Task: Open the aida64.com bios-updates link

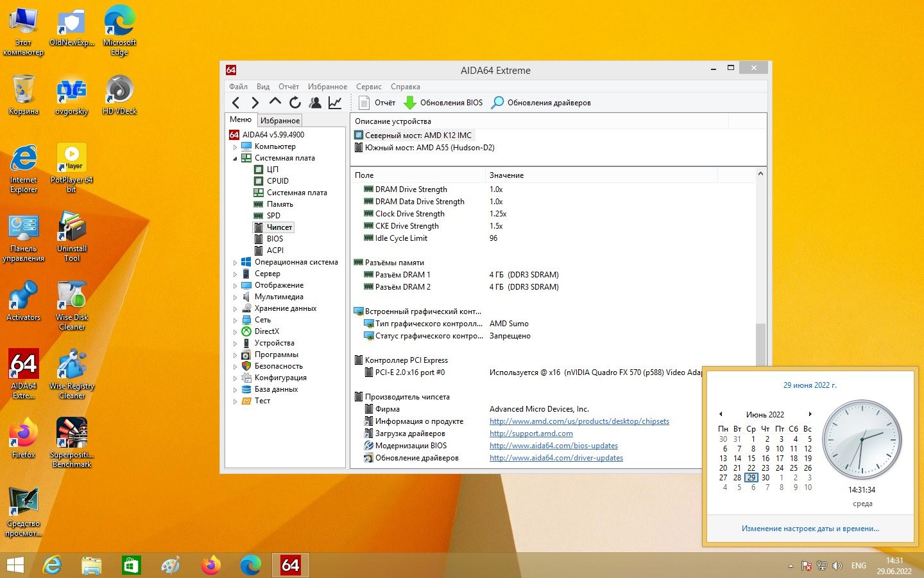Action: 554,446
